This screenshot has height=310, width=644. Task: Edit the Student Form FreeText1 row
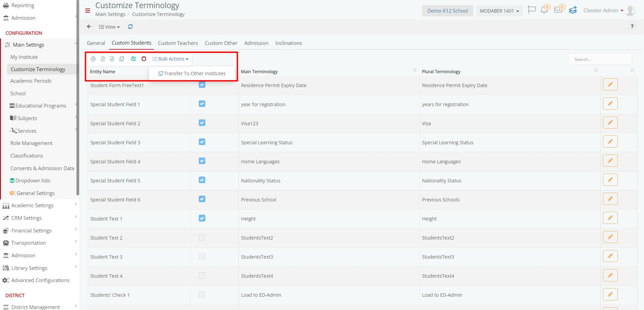pos(610,85)
